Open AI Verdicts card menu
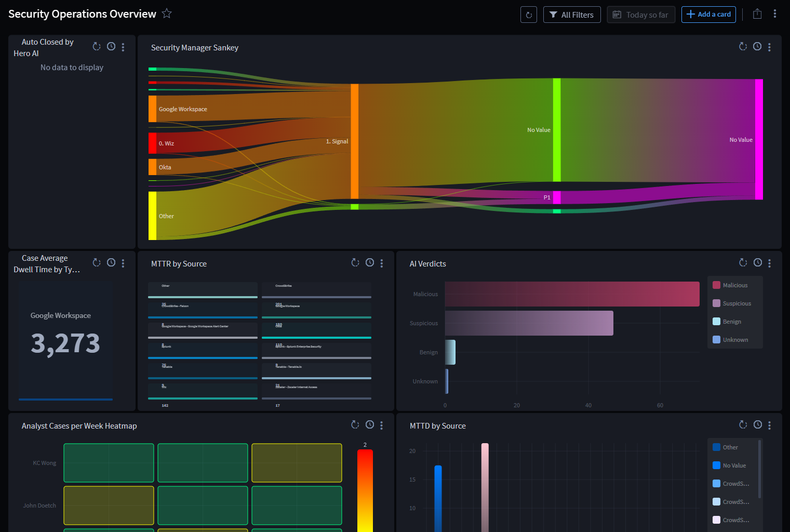Screen dimensions: 790x532 770,263
